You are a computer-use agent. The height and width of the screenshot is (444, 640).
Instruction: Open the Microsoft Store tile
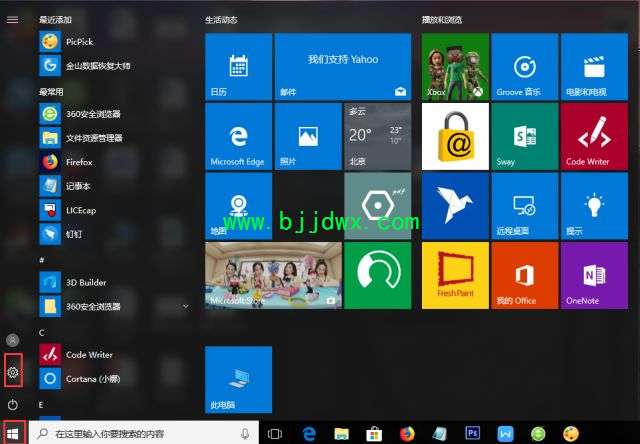click(x=273, y=275)
